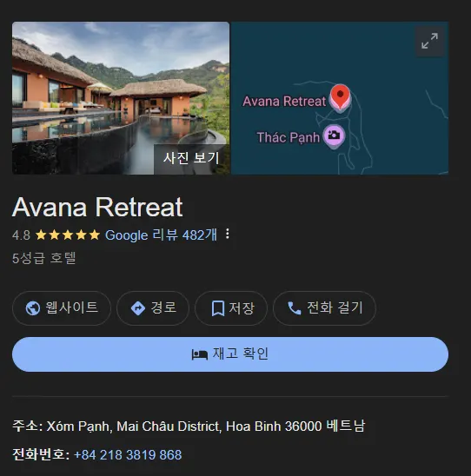Click the hotel pool photo thumbnail
The height and width of the screenshot is (476, 471).
[121, 98]
